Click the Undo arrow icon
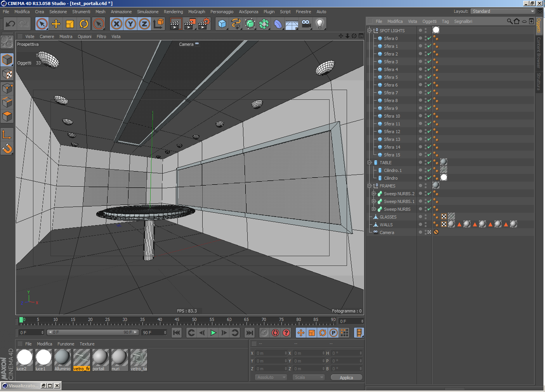545x392 pixels. point(10,24)
